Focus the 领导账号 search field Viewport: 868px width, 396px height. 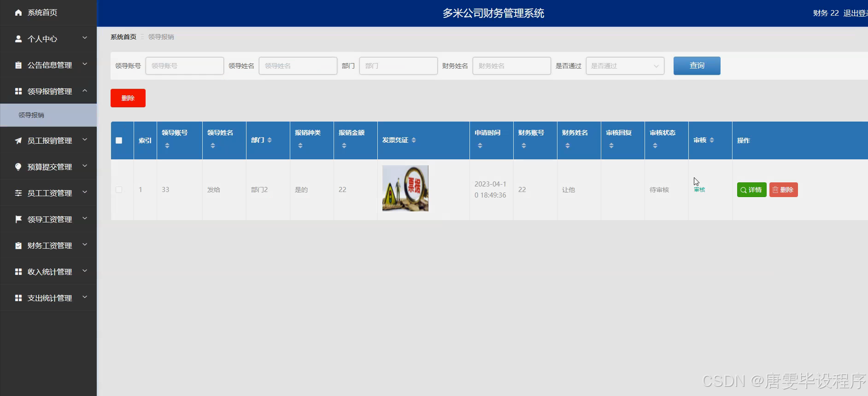click(x=185, y=66)
